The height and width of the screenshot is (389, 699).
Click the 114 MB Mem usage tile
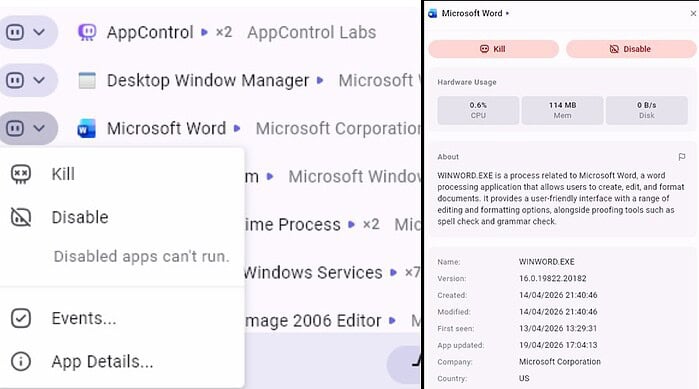pos(563,110)
